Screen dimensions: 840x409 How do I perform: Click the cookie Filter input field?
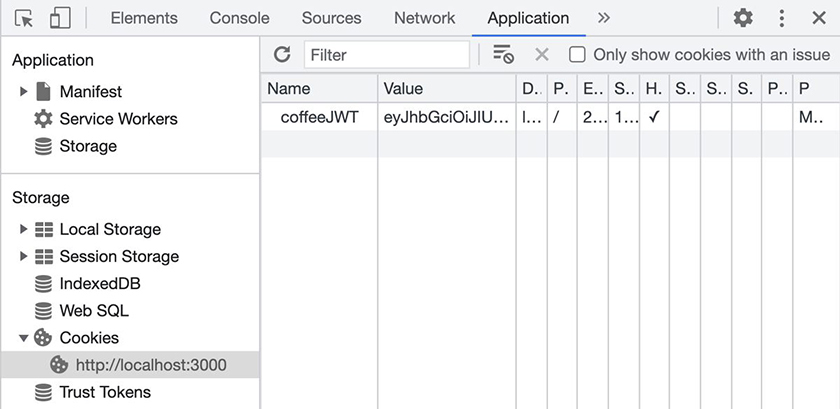point(386,55)
